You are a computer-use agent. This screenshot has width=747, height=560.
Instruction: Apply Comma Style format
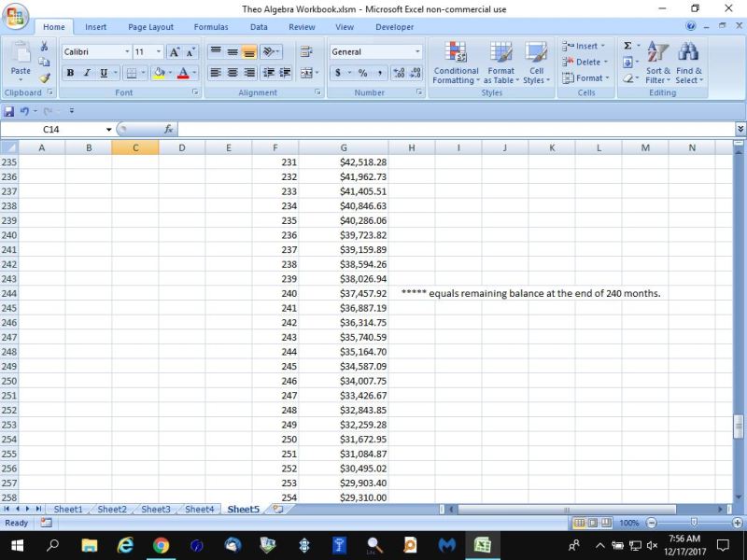[x=380, y=73]
